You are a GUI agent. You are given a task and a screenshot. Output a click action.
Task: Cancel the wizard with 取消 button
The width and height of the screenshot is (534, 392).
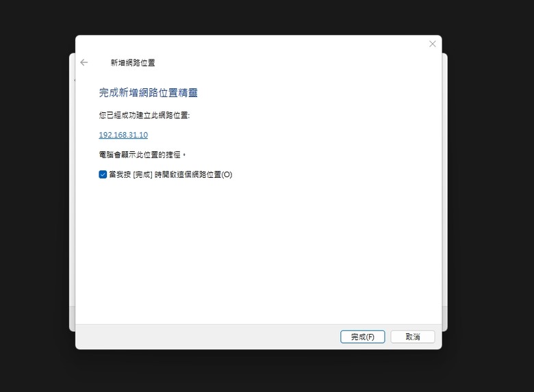tap(412, 337)
